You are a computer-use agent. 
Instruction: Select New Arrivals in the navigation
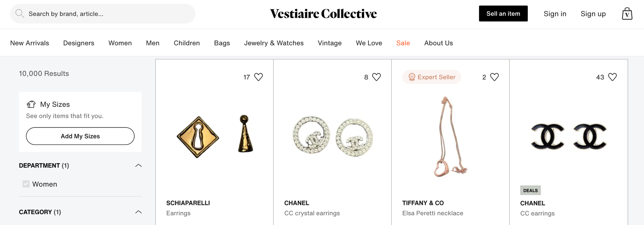[x=29, y=43]
